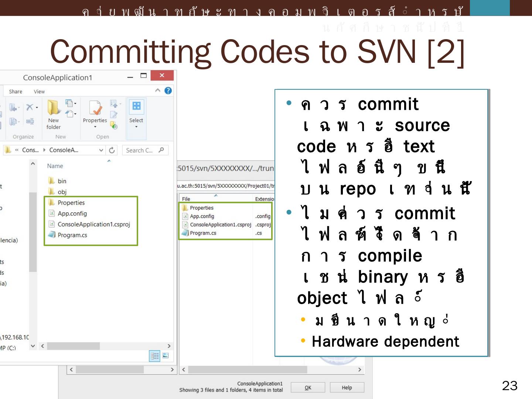Click the Rename icon in Organize group
Viewport: 532px width, 399px height.
coord(30,121)
